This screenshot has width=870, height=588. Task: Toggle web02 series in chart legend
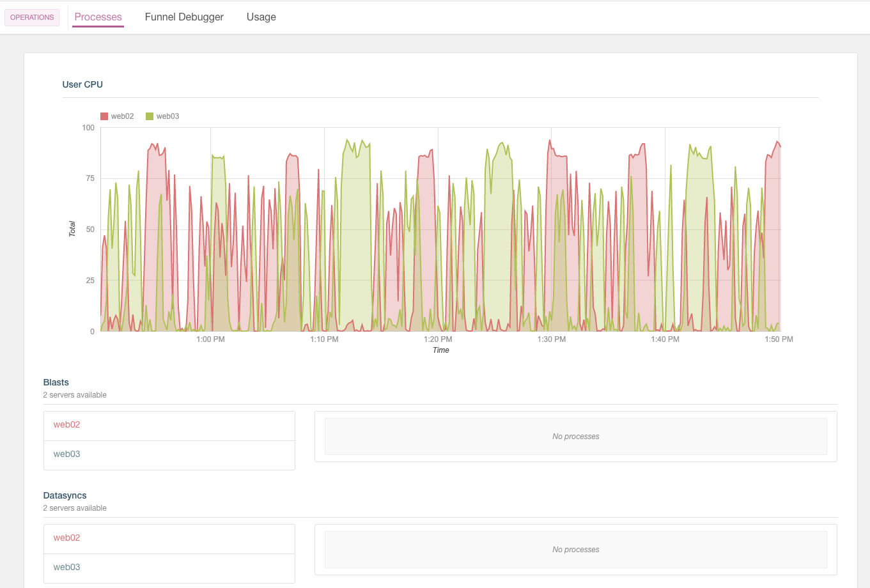coord(117,116)
